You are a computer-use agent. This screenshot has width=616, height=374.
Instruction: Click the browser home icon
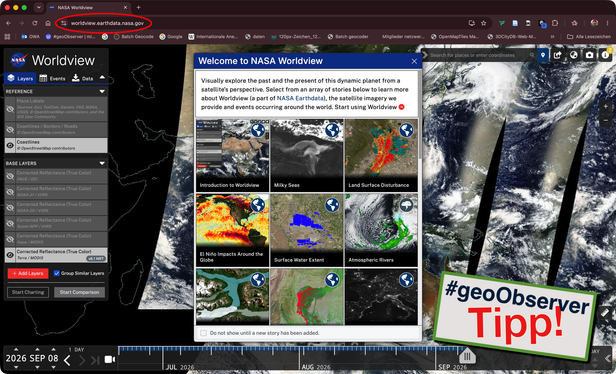(x=48, y=23)
